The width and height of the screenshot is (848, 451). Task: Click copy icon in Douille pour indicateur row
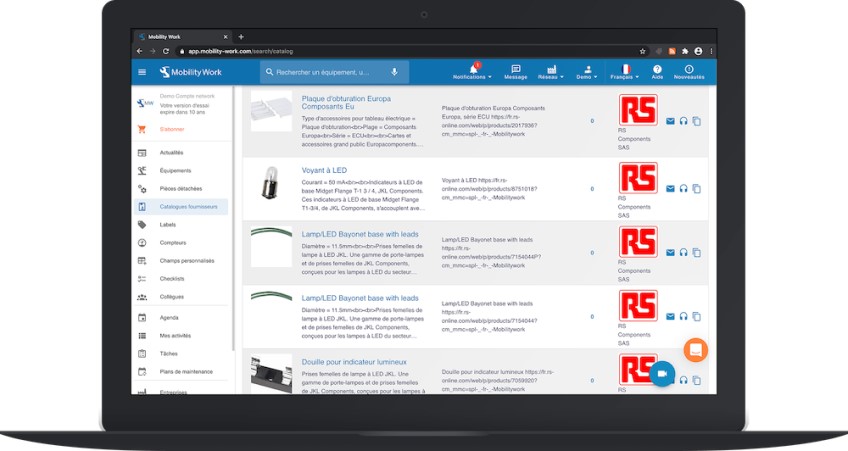point(697,380)
